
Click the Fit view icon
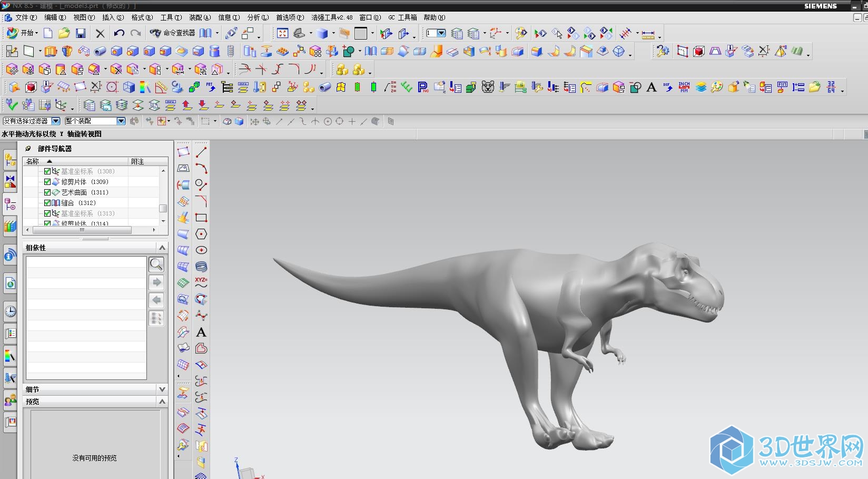click(283, 33)
